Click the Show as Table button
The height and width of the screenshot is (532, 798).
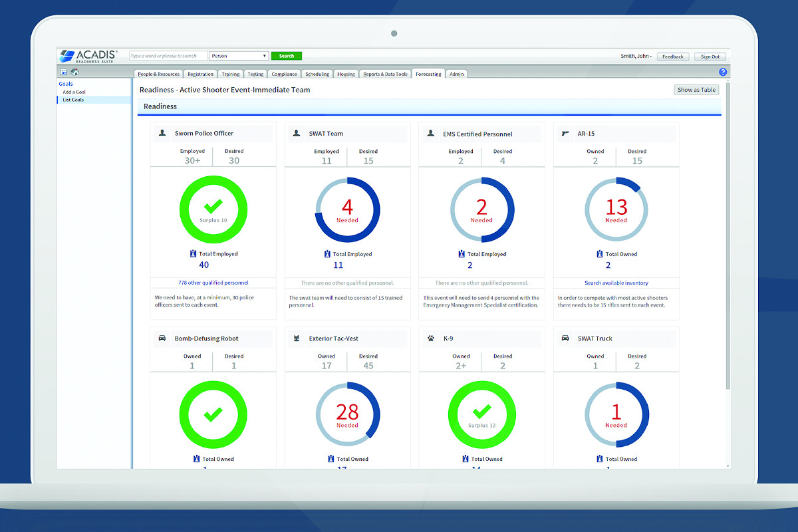click(x=696, y=89)
